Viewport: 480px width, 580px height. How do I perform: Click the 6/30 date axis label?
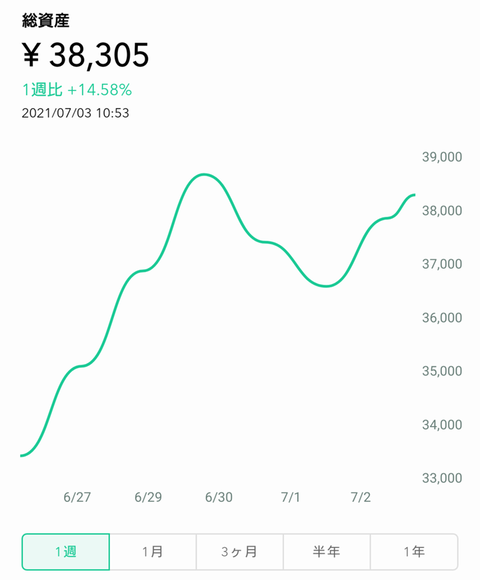coord(219,497)
